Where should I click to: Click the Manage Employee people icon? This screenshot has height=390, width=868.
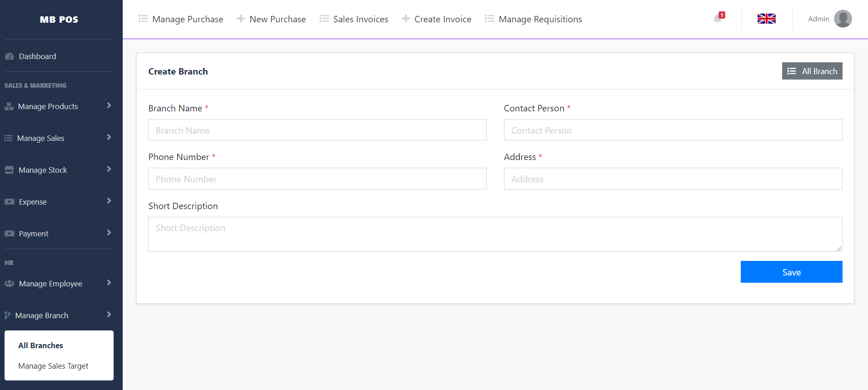tap(10, 284)
